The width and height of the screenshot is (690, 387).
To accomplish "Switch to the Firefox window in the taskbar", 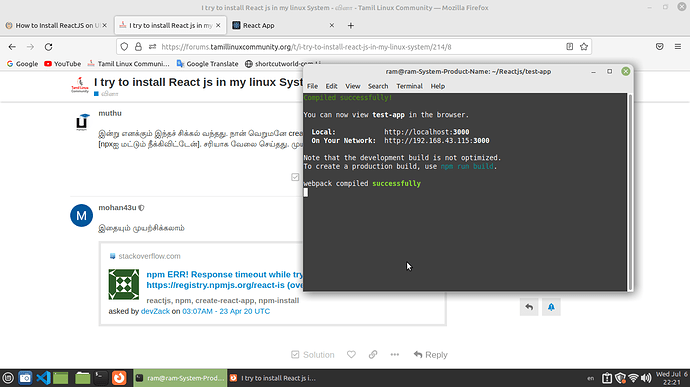I will 274,378.
